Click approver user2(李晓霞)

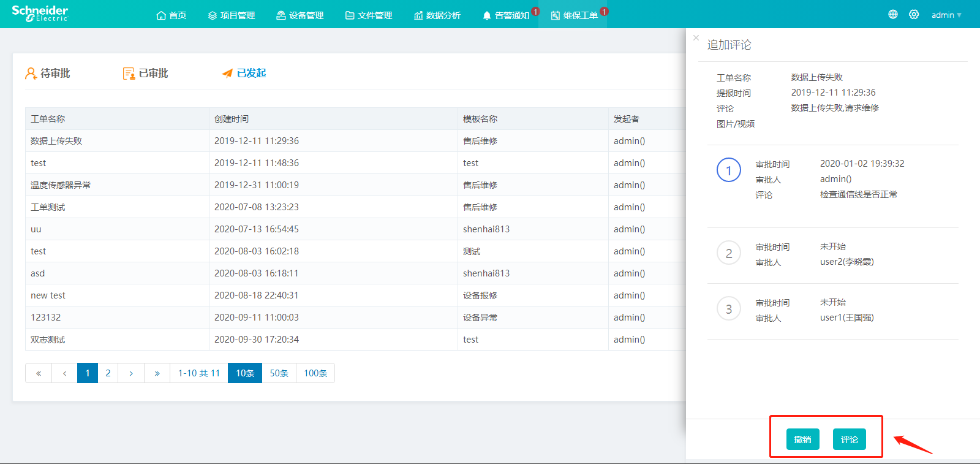(847, 262)
